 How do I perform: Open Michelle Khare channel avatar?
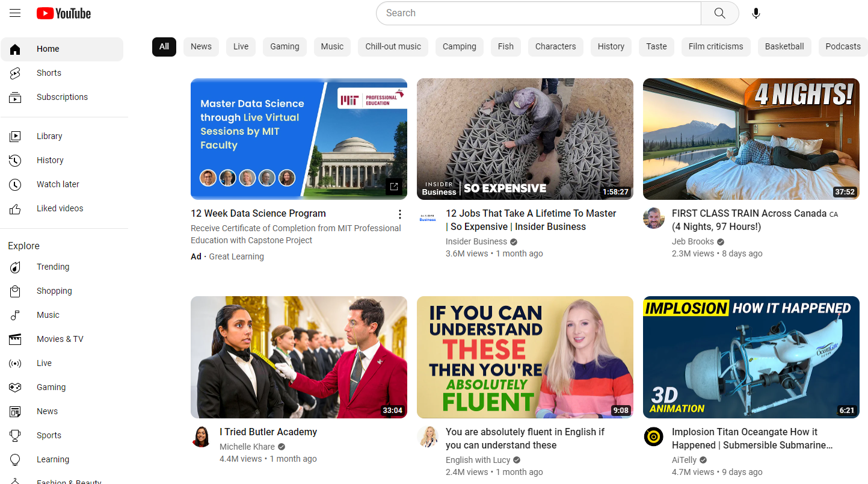[202, 437]
